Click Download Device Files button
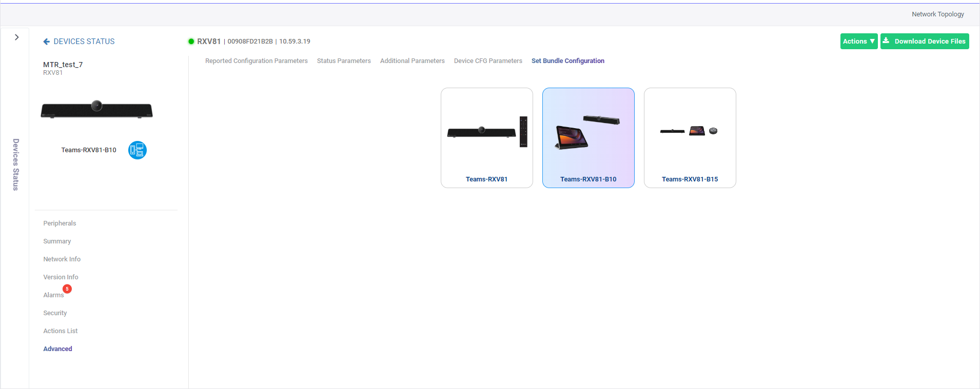Screen dimensions: 980x389 pyautogui.click(x=925, y=42)
